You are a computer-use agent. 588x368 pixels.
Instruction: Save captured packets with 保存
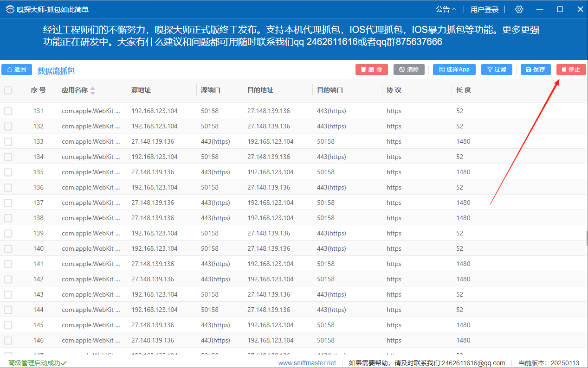[535, 70]
